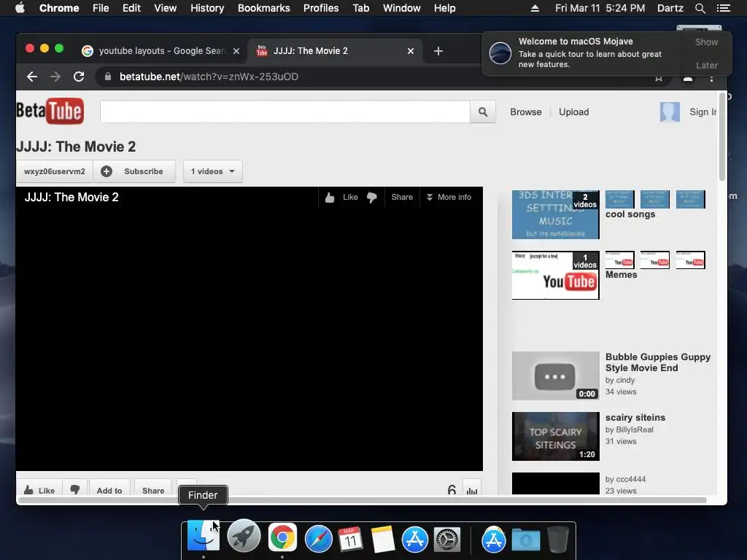Click the Share button below the video
Screen dimensions: 747x560
153,489
